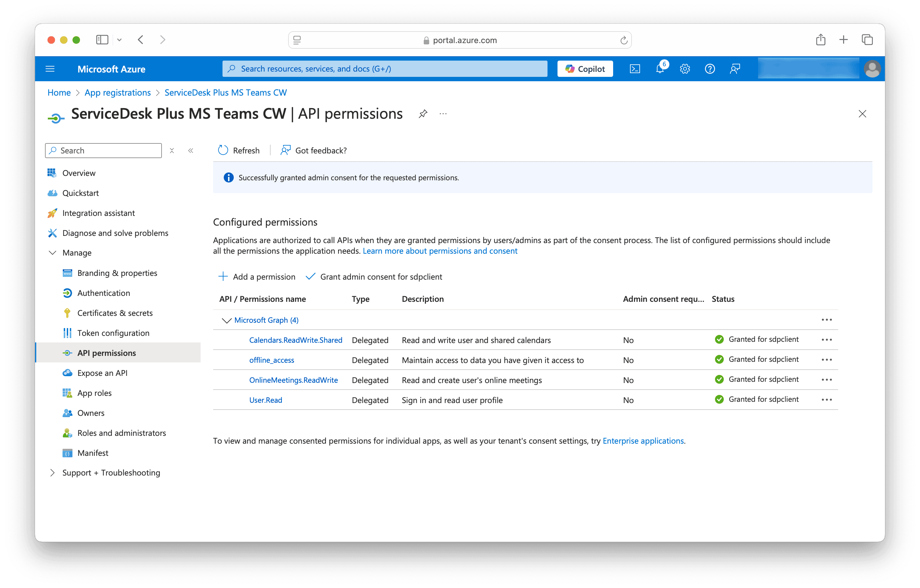Open more options for Calendars.ReadWrite.Shared row
920x588 pixels.
click(826, 340)
